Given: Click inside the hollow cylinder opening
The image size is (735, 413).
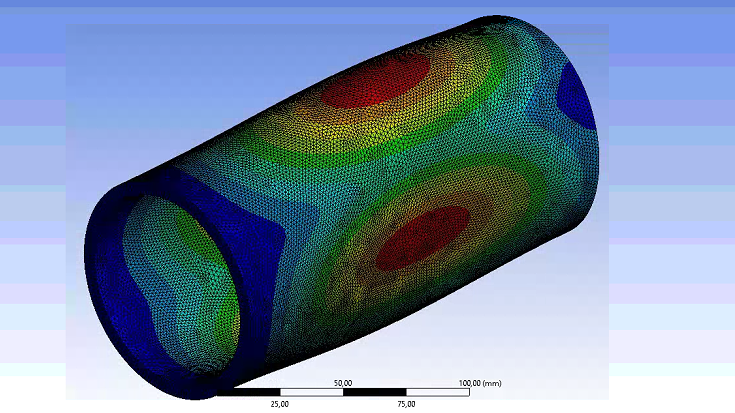Looking at the screenshot, I should point(190,280).
